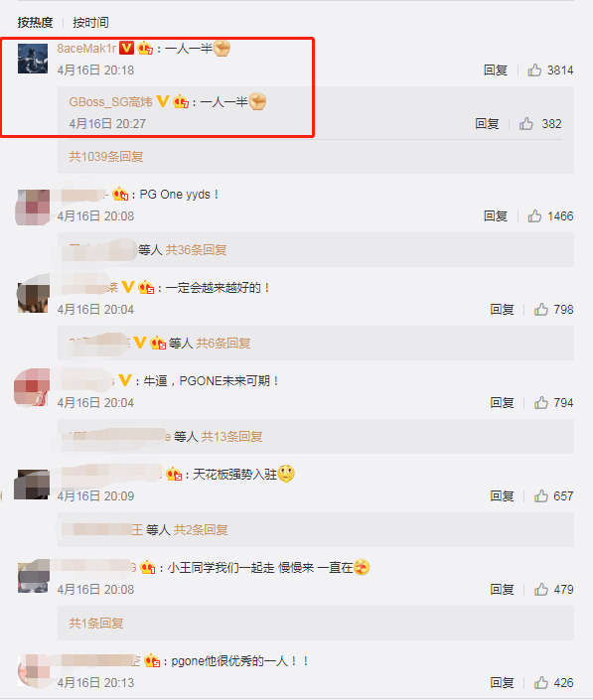Open 共2条回复 reply thread
Screen dimensions: 593x700
tap(201, 530)
